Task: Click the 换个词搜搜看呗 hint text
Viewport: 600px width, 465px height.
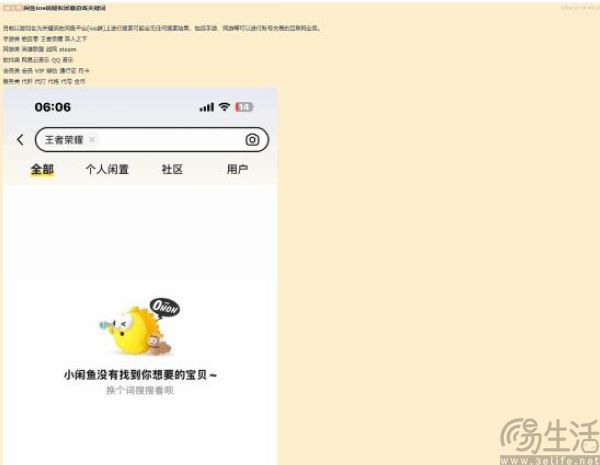Action: tap(140, 390)
